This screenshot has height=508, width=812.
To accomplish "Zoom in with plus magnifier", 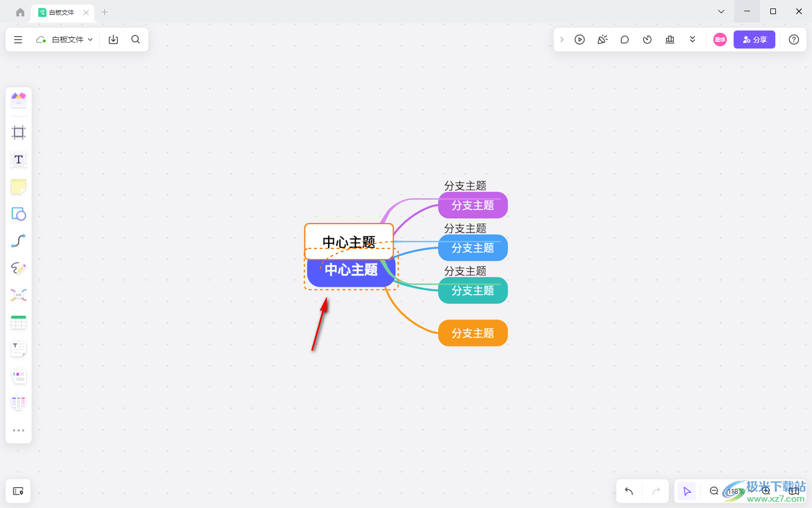I will point(766,491).
